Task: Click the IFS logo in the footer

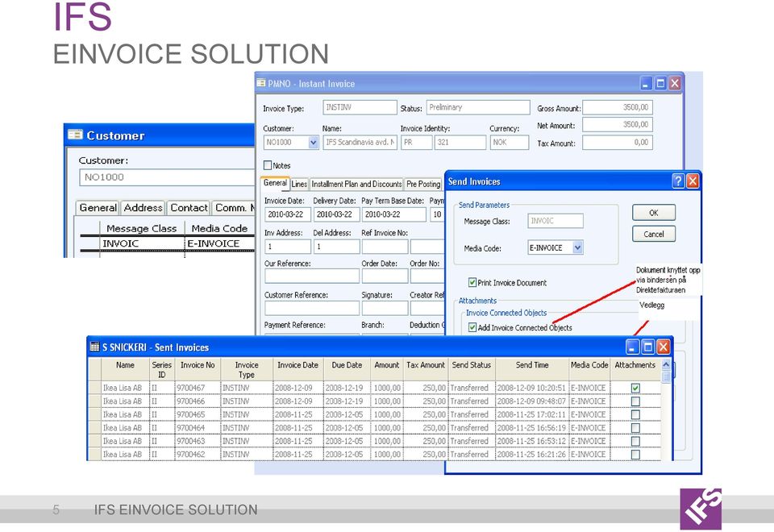Action: (x=701, y=509)
